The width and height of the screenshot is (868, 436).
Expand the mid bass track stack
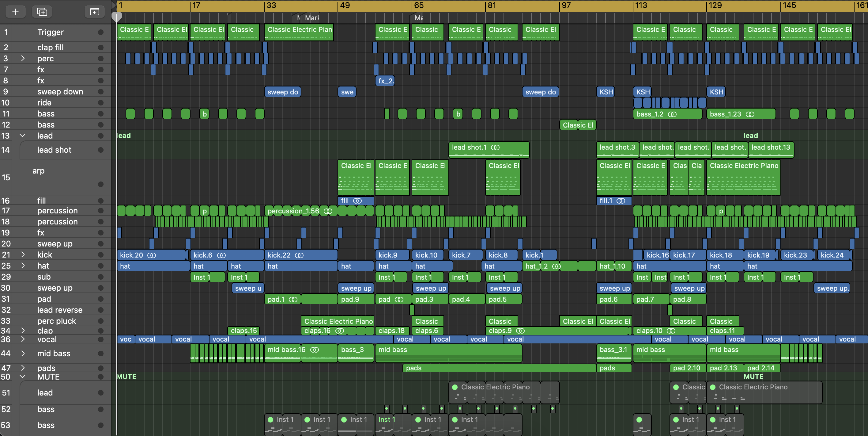pyautogui.click(x=23, y=354)
